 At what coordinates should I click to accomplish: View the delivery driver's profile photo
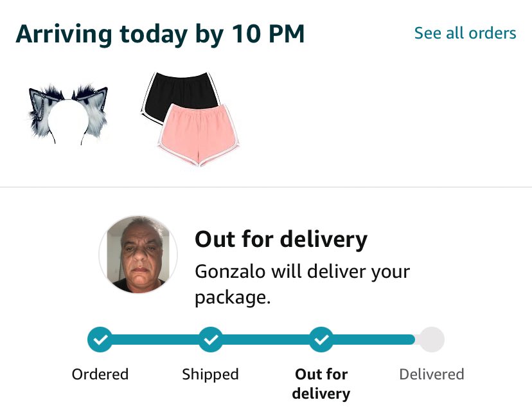click(x=138, y=255)
